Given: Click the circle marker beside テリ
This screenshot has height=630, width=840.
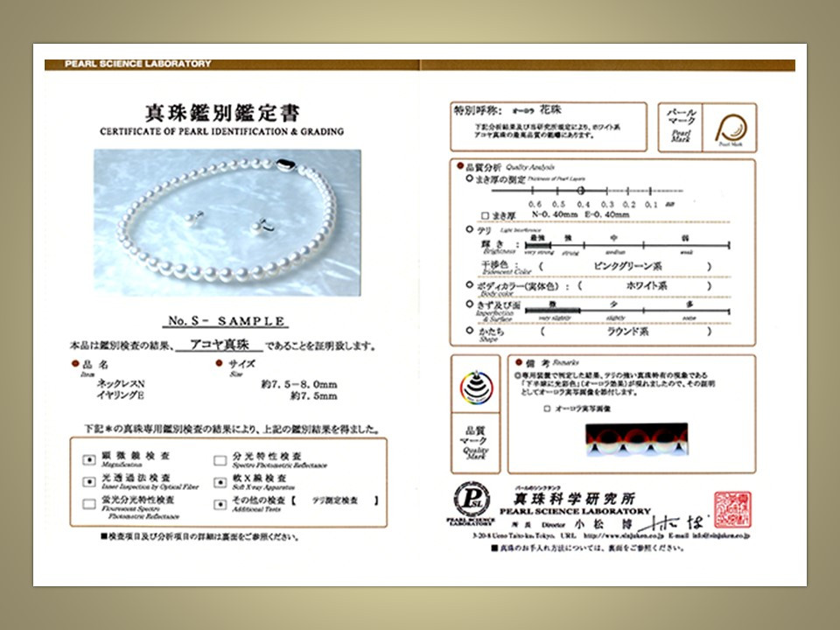Looking at the screenshot, I should tap(469, 229).
